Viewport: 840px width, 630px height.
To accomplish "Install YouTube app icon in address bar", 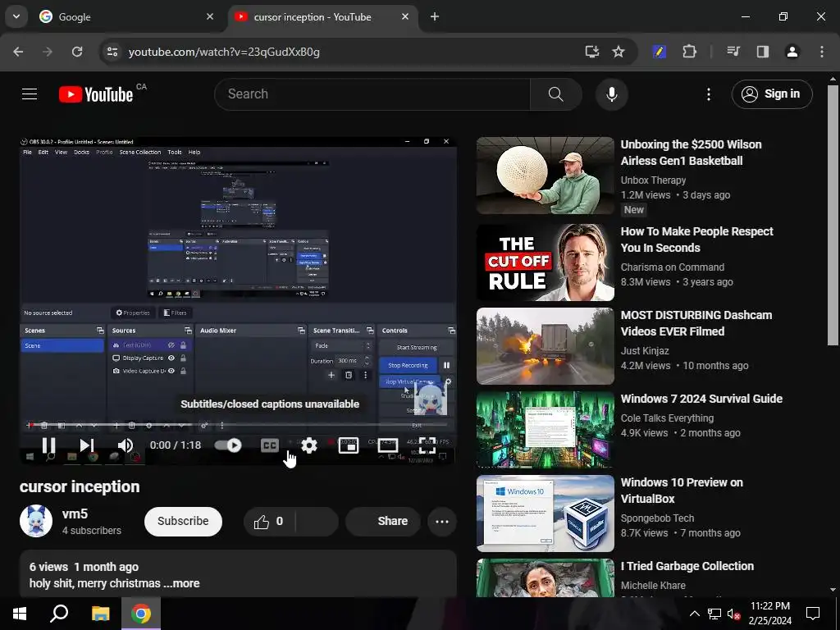I will [x=591, y=52].
